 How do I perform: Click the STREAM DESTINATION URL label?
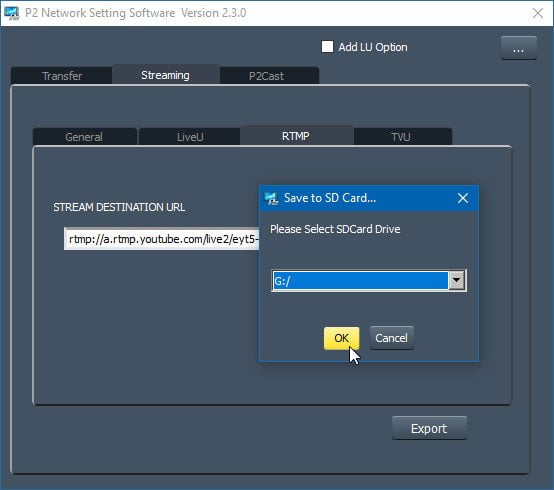(x=119, y=207)
